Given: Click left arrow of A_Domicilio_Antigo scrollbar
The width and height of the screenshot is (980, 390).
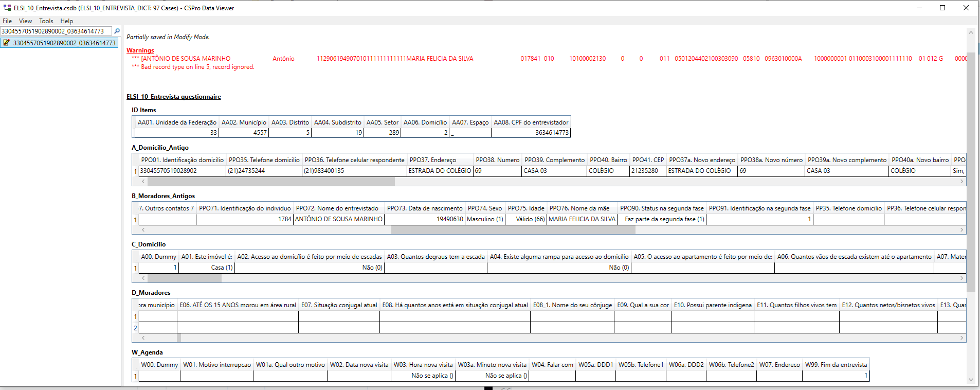Looking at the screenshot, I should pos(143,181).
